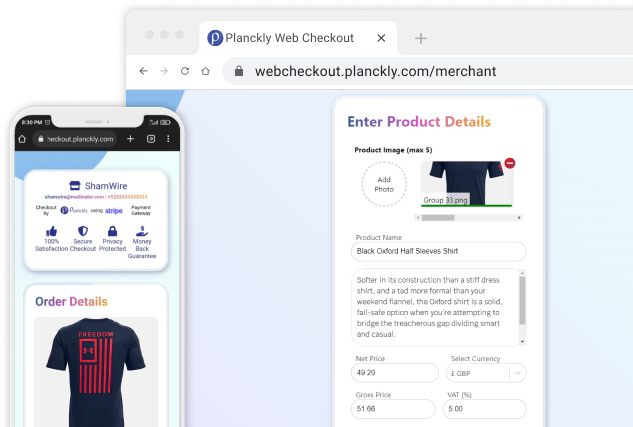633x427 pixels.
Task: Click the description box scroll down arrow
Action: pyautogui.click(x=522, y=341)
